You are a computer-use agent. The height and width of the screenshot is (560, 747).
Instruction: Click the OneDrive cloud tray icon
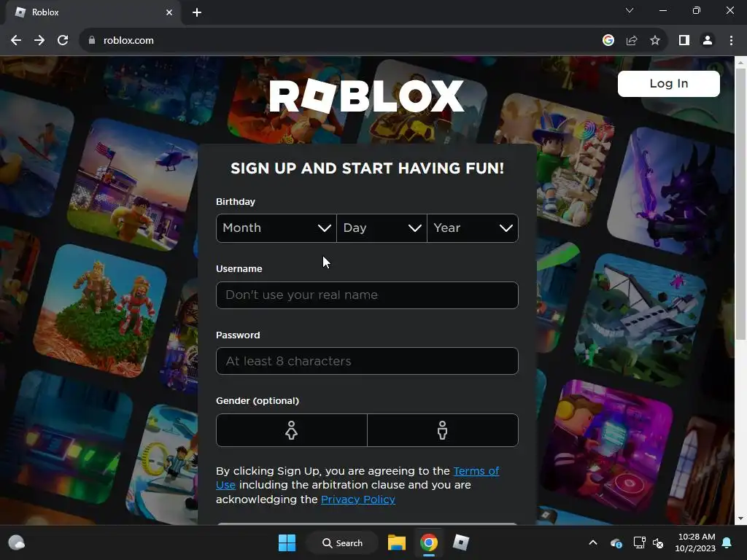coord(616,542)
